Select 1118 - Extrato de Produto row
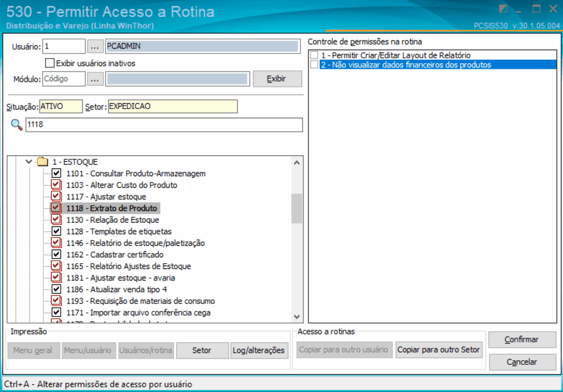The image size is (563, 392). point(112,208)
